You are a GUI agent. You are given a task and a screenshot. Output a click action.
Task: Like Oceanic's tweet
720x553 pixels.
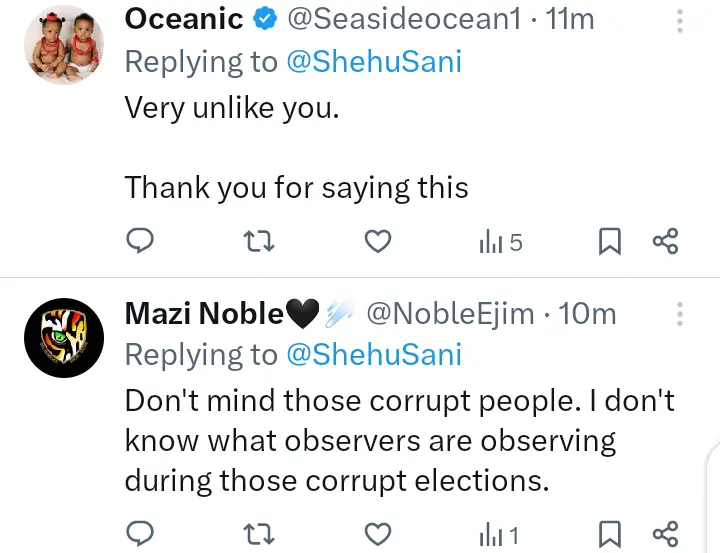pyautogui.click(x=376, y=241)
